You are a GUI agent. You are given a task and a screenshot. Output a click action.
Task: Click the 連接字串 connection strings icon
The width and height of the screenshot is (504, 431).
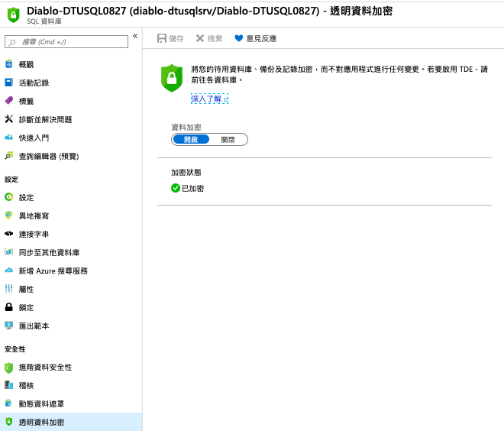(9, 234)
